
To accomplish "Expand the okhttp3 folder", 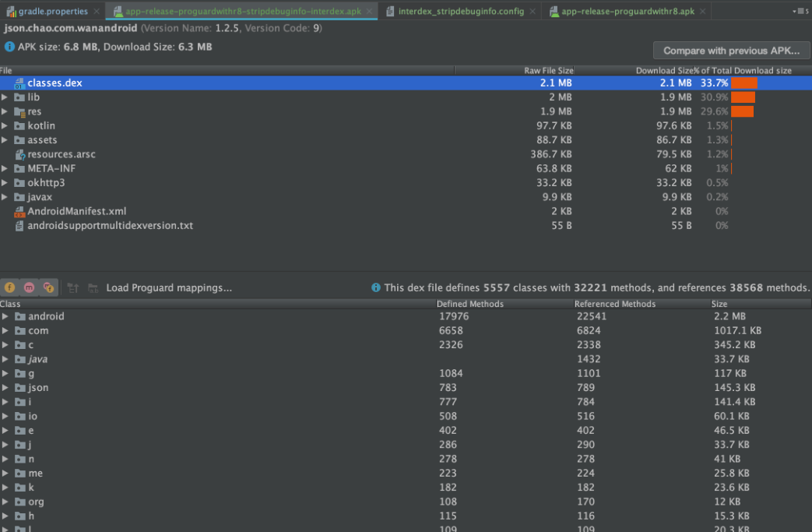I will click(x=5, y=182).
